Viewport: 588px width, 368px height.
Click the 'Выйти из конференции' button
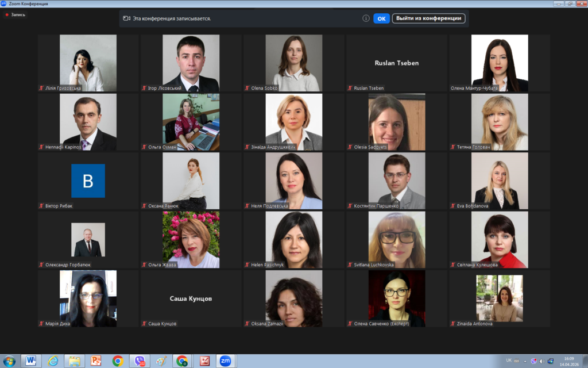click(x=428, y=18)
